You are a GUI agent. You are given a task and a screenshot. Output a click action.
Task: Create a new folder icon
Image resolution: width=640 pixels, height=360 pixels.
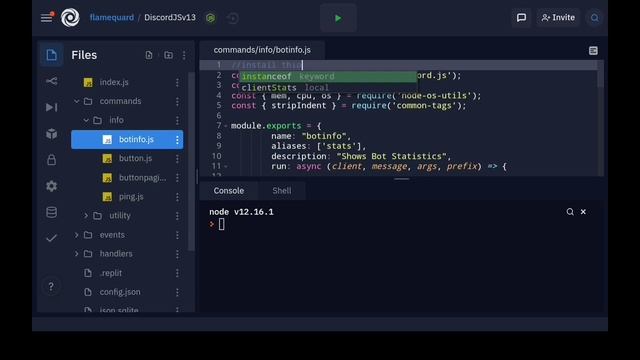(x=168, y=55)
